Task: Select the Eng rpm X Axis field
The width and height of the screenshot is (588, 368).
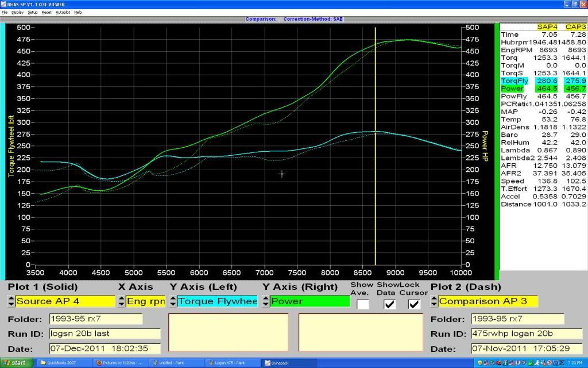Action: click(x=145, y=301)
